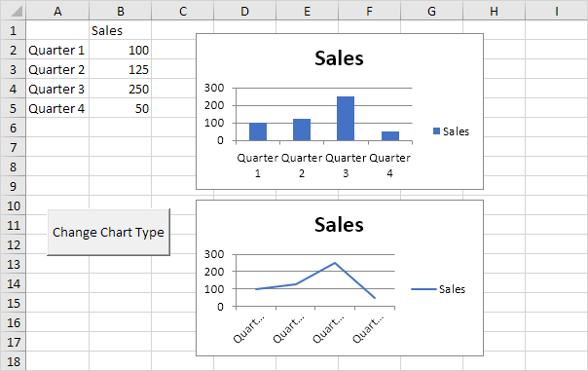
Task: Select row 1 header
Action: coord(13,30)
